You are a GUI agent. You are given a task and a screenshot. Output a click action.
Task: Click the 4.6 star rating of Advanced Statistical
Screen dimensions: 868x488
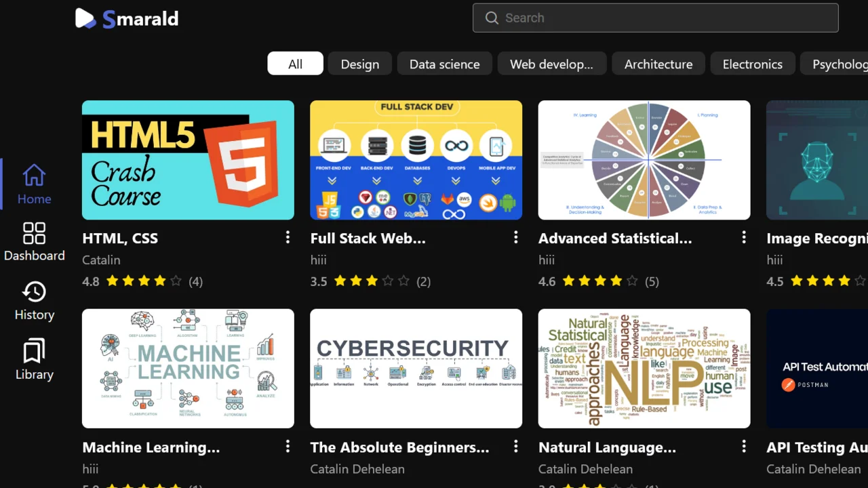(600, 281)
